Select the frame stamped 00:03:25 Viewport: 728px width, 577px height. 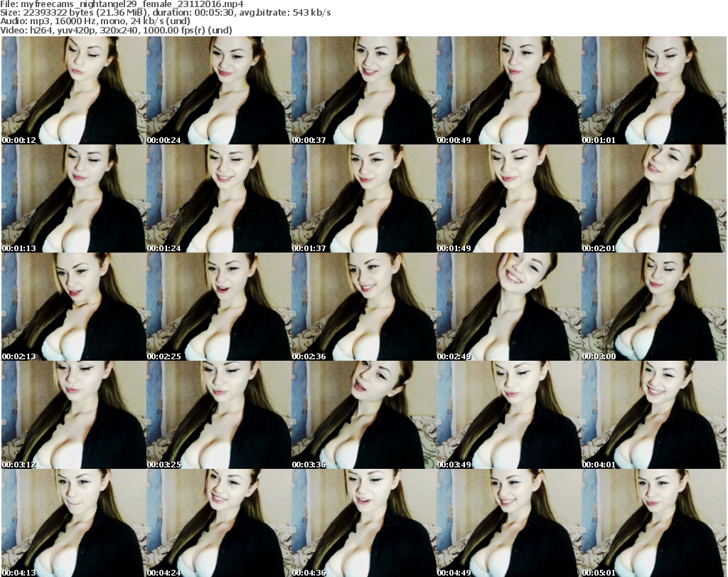coord(219,415)
